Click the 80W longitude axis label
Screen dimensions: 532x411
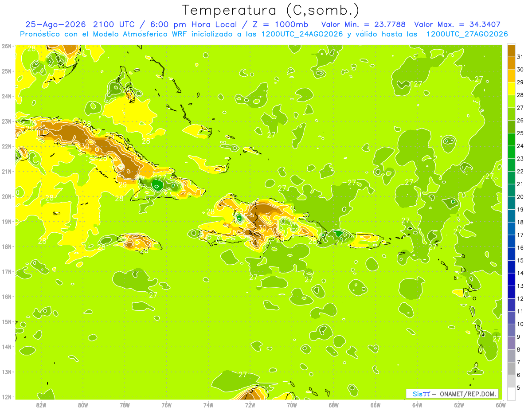tap(82, 405)
